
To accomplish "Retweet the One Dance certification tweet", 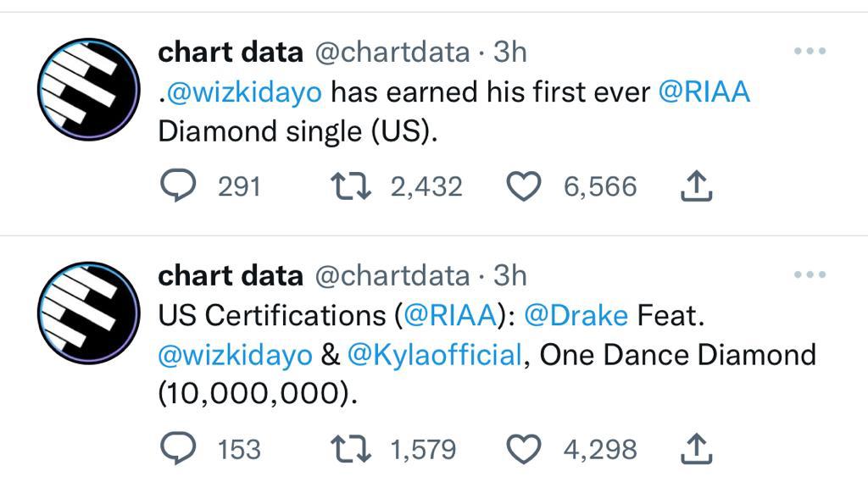I will [x=350, y=448].
